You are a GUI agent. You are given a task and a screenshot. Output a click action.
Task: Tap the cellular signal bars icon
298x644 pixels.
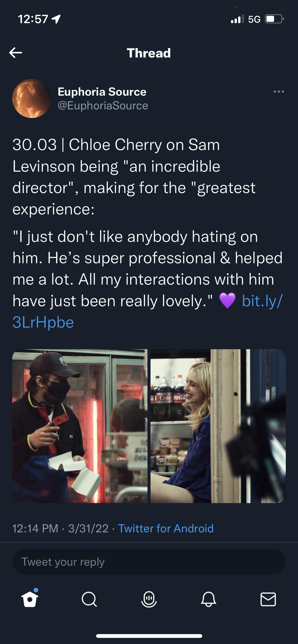236,19
